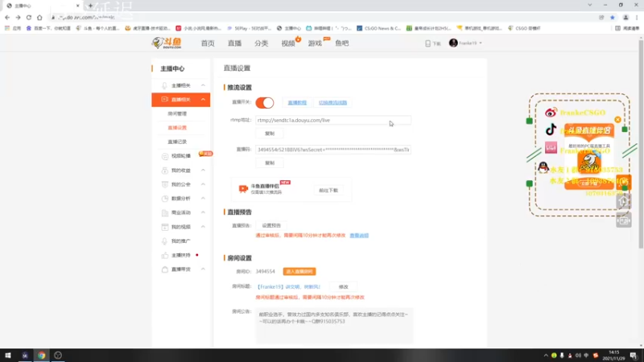The height and width of the screenshot is (362, 644).
Task: Click the 数据分析 pie chart icon
Action: [165, 198]
